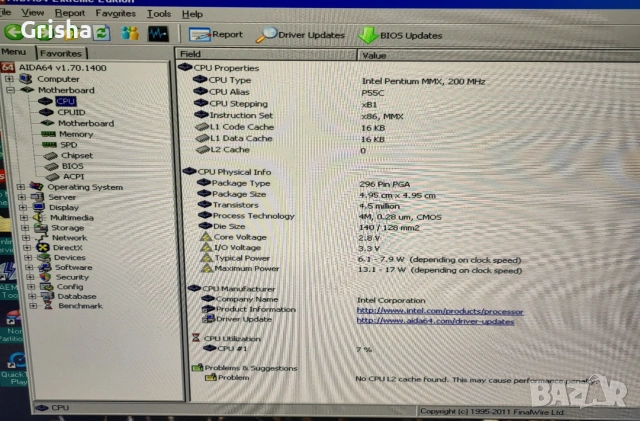Click the Database icon in tree

(x=47, y=296)
